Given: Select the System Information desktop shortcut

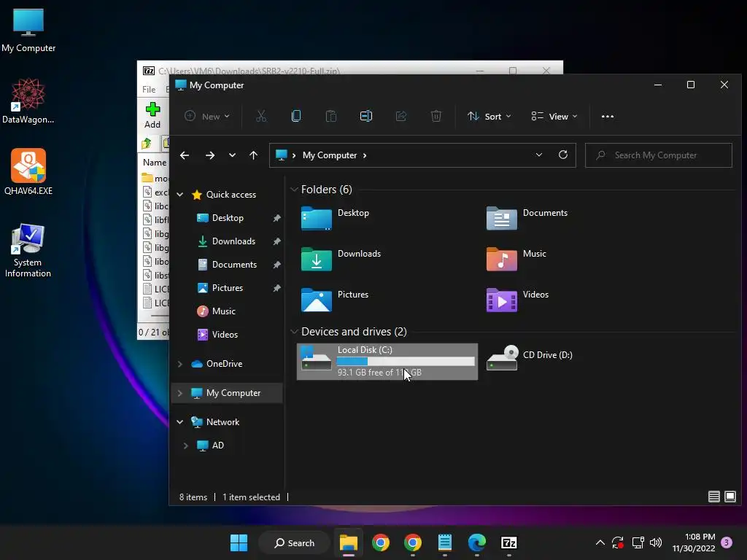Looking at the screenshot, I should click(x=28, y=251).
